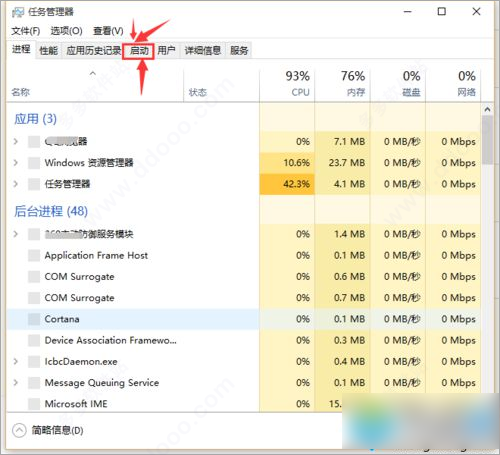This screenshot has width=500, height=455.
Task: Expand the Message Queuing Service row
Action: pyautogui.click(x=15, y=382)
